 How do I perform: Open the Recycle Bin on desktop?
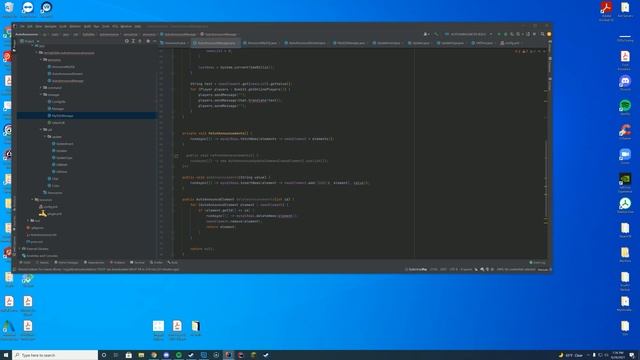[x=9, y=9]
